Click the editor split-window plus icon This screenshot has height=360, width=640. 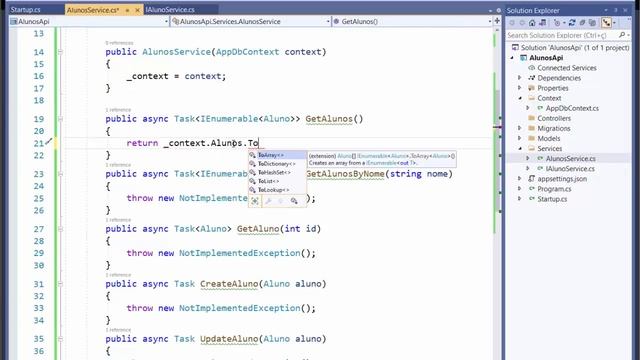497,21
